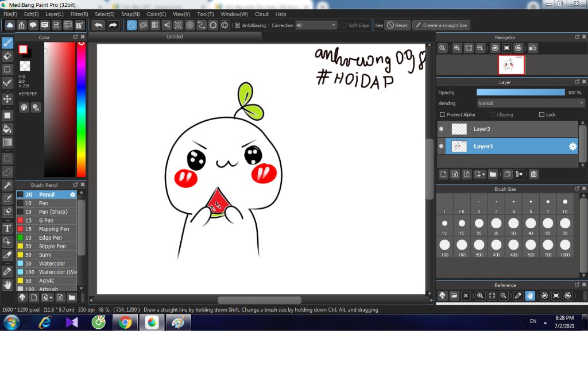
Task: Click the rainbow hue bar
Action: tap(81, 109)
